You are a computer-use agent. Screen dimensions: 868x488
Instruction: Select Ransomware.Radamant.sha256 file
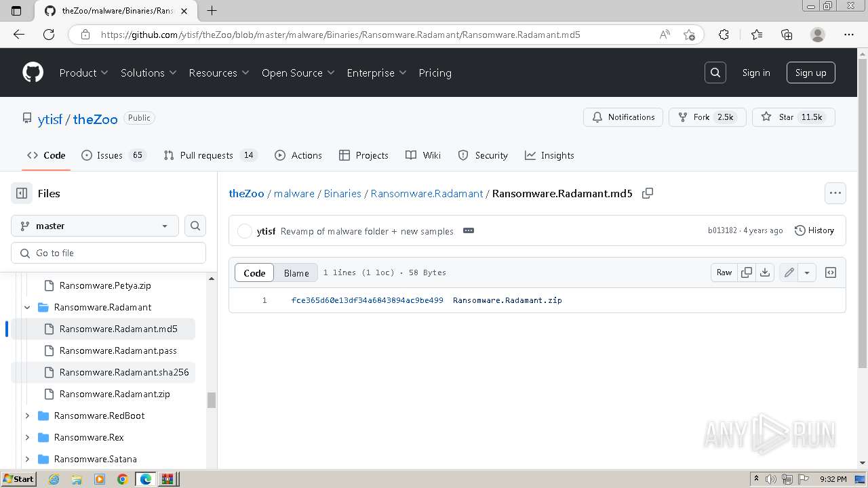click(x=124, y=372)
